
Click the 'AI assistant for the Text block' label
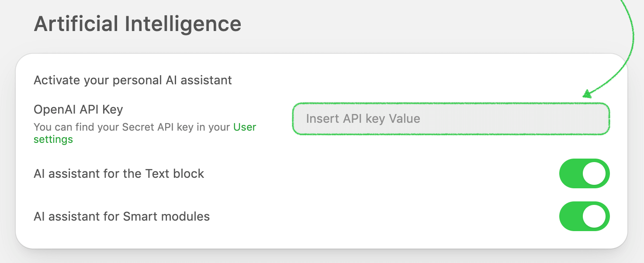click(x=119, y=173)
